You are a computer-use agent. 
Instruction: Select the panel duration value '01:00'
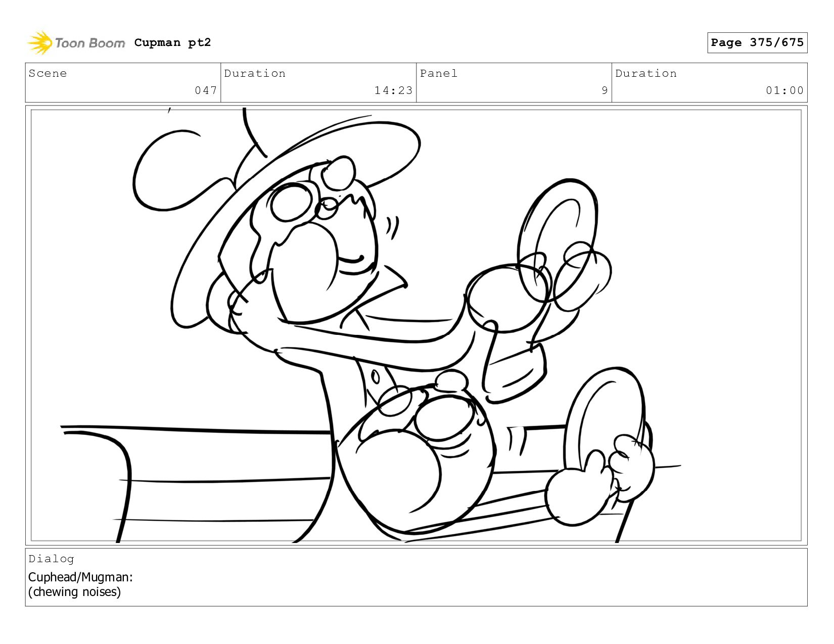point(784,90)
